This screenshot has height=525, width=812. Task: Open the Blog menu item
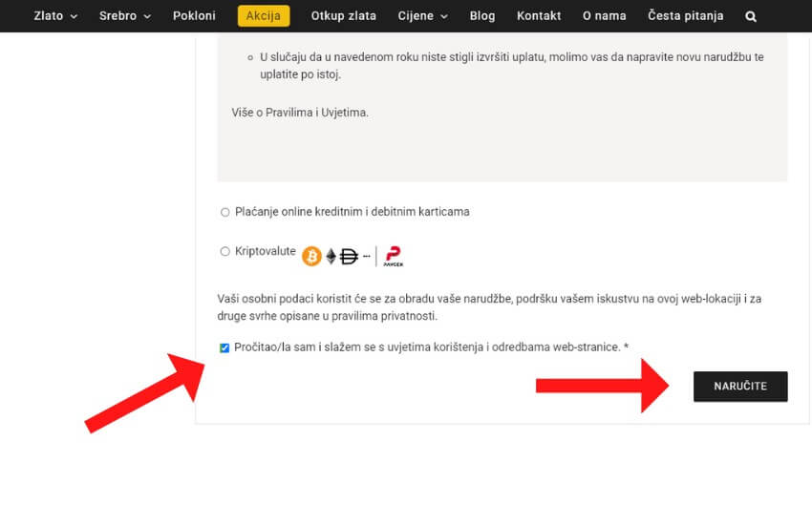(482, 16)
